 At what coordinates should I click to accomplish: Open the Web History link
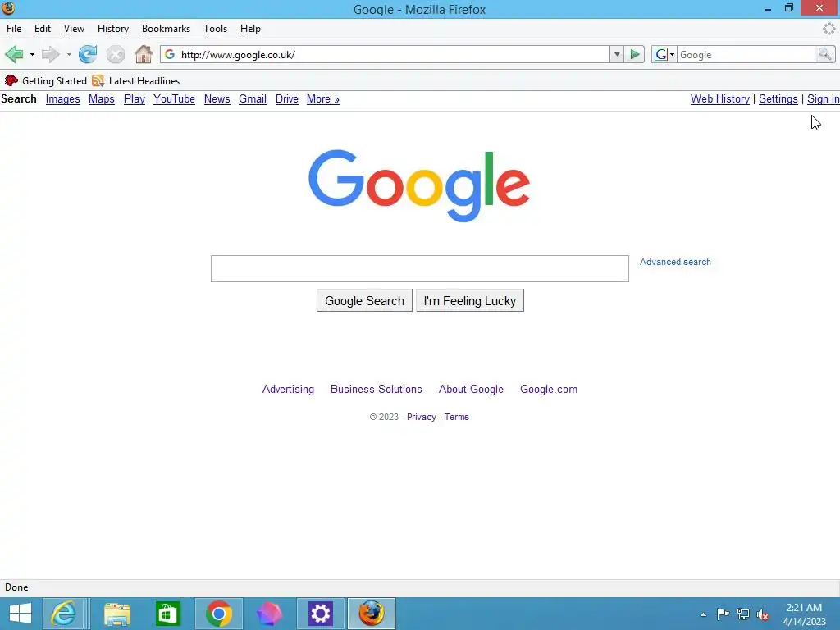tap(720, 99)
